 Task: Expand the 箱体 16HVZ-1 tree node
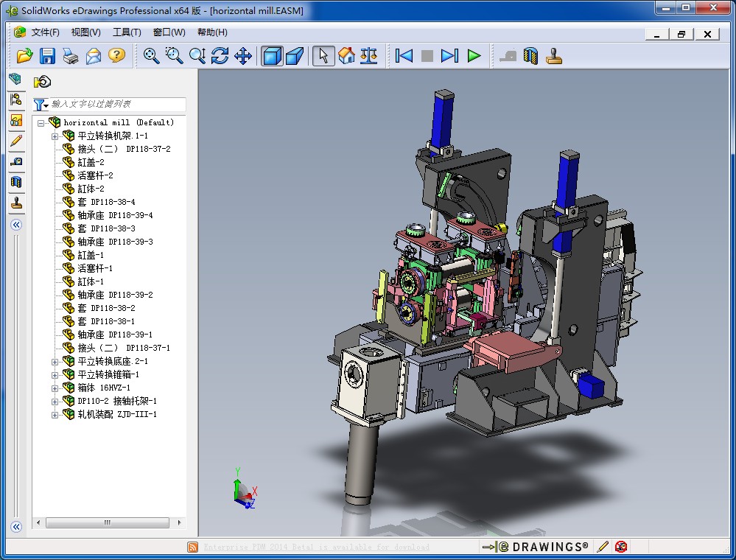coord(55,388)
